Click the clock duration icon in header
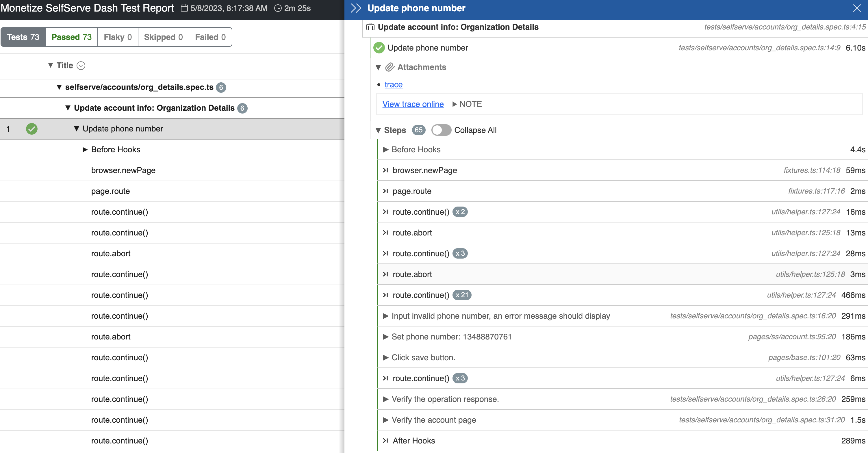This screenshot has height=453, width=868. (278, 8)
